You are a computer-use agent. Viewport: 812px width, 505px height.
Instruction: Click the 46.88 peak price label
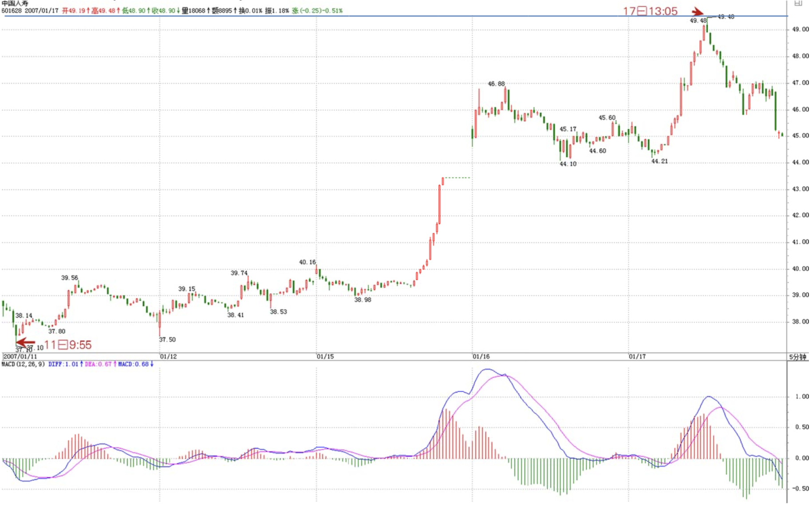tap(496, 84)
